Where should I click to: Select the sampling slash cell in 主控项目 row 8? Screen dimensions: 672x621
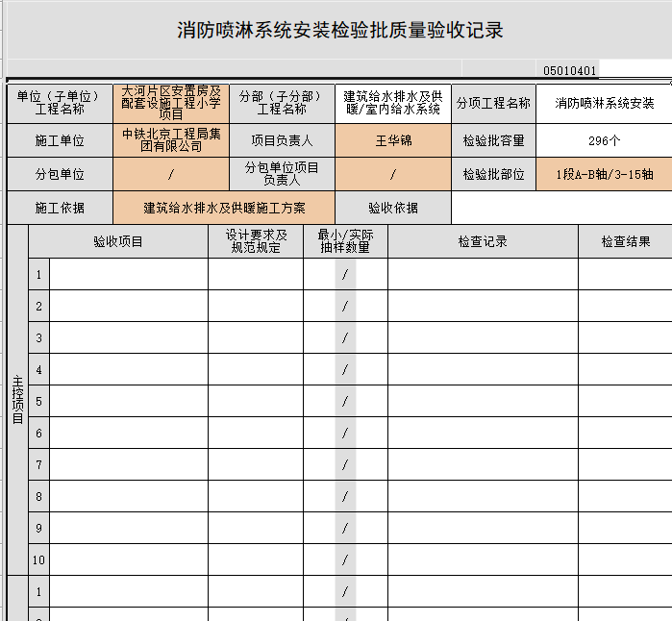click(345, 496)
